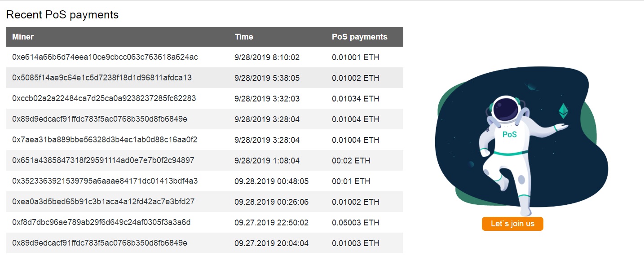The image size is (644, 273).
Task: Open miner address 0xe614a66b6d74eea10ce9cbcc063c763618a624ac
Action: point(105,57)
